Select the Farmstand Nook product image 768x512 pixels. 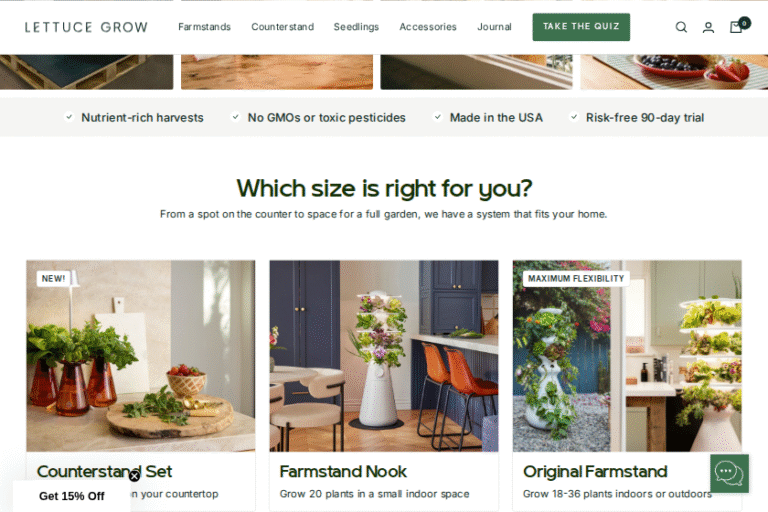384,356
